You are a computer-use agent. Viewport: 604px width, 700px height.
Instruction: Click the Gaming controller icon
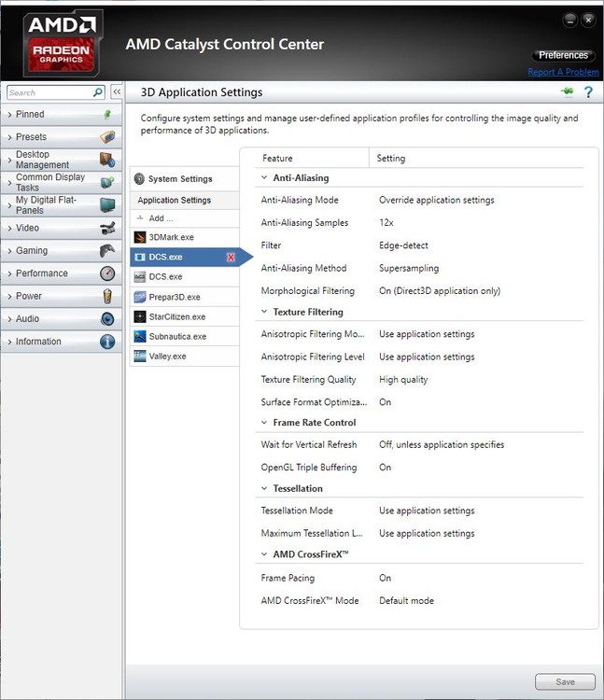[107, 250]
